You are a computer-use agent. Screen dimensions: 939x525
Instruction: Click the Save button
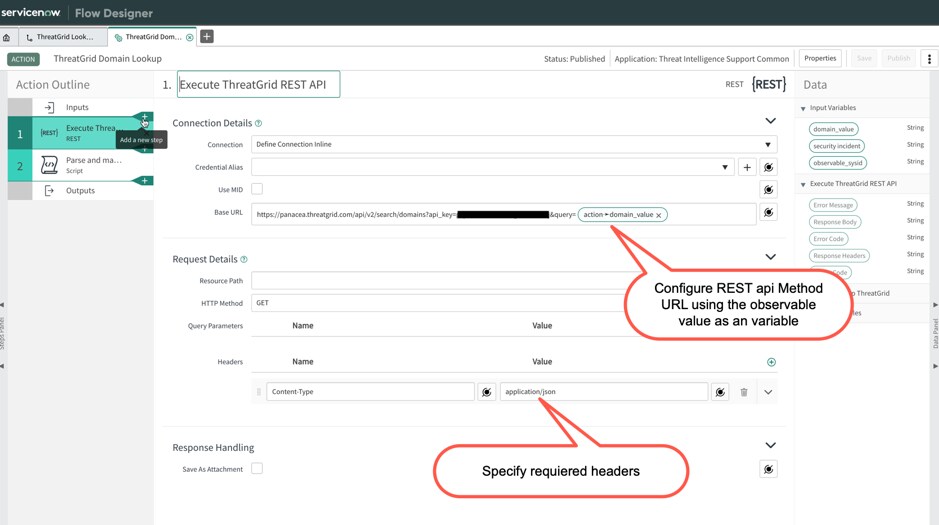[x=864, y=59]
